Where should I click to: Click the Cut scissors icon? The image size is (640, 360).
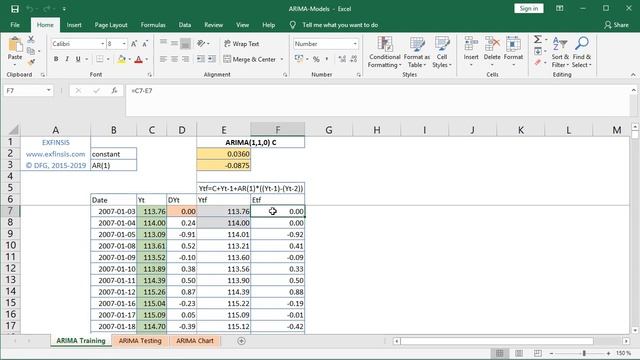[31, 40]
